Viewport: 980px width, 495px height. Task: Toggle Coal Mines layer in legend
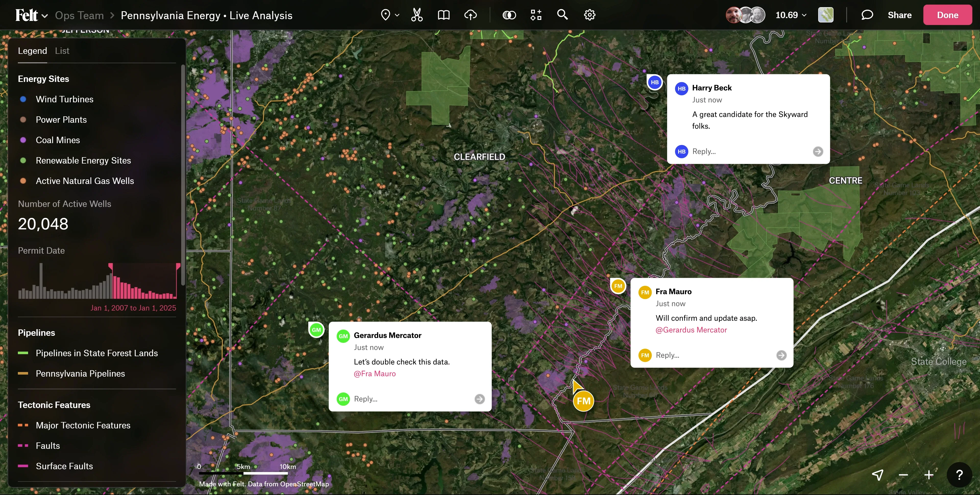(57, 140)
